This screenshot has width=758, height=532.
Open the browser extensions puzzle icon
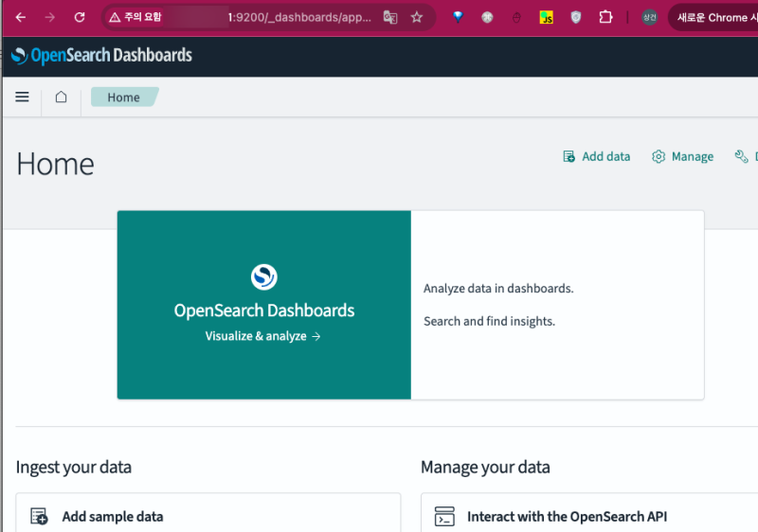pos(606,17)
